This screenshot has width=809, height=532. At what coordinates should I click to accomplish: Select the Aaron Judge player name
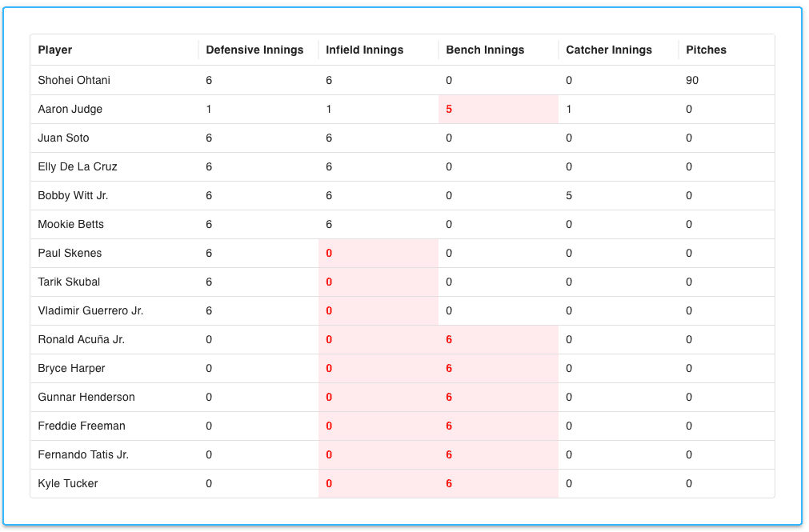(70, 109)
